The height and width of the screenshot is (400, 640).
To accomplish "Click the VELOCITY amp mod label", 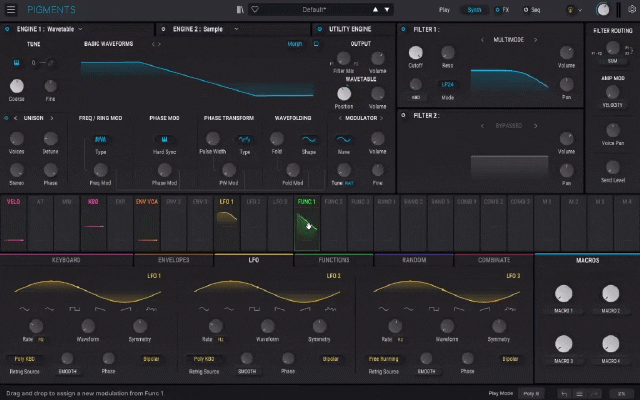I will coord(613,105).
